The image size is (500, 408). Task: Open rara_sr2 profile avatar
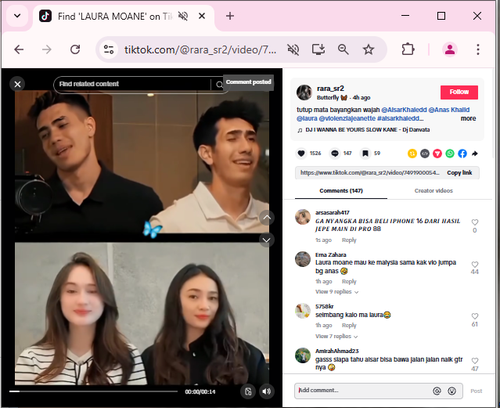point(304,92)
